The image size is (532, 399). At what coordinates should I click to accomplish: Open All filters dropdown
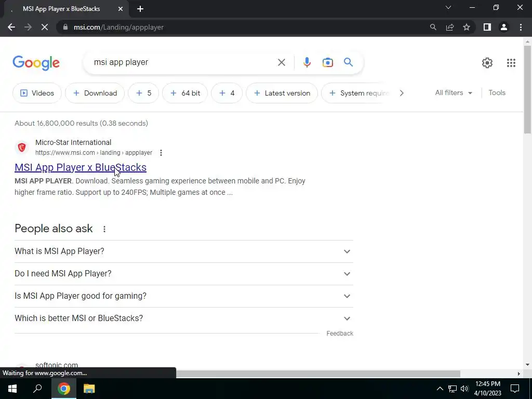click(454, 92)
